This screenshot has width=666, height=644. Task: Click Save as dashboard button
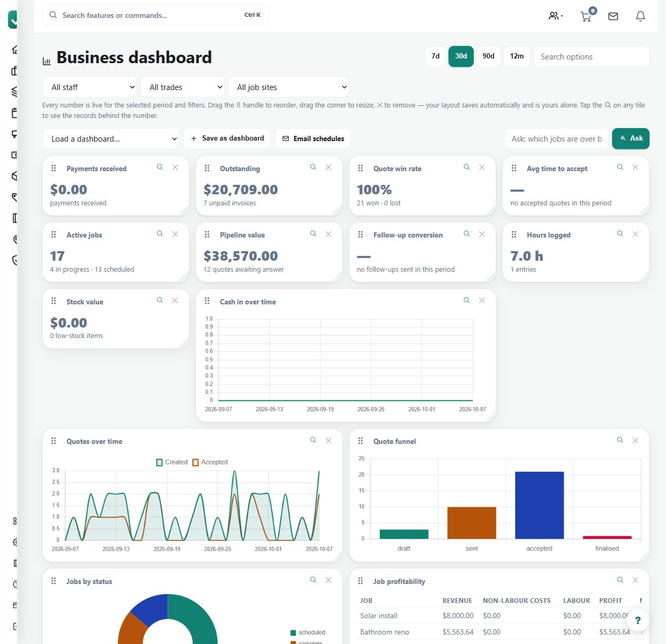pos(227,138)
